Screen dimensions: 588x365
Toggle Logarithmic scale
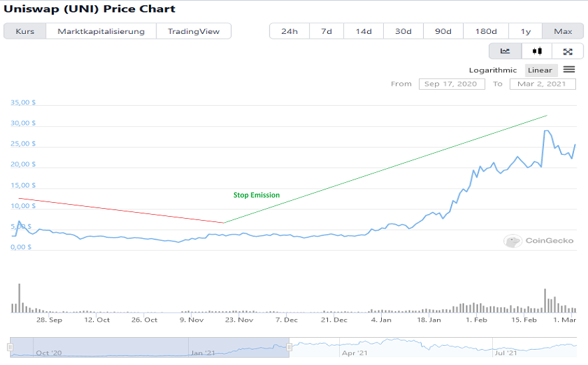click(493, 70)
